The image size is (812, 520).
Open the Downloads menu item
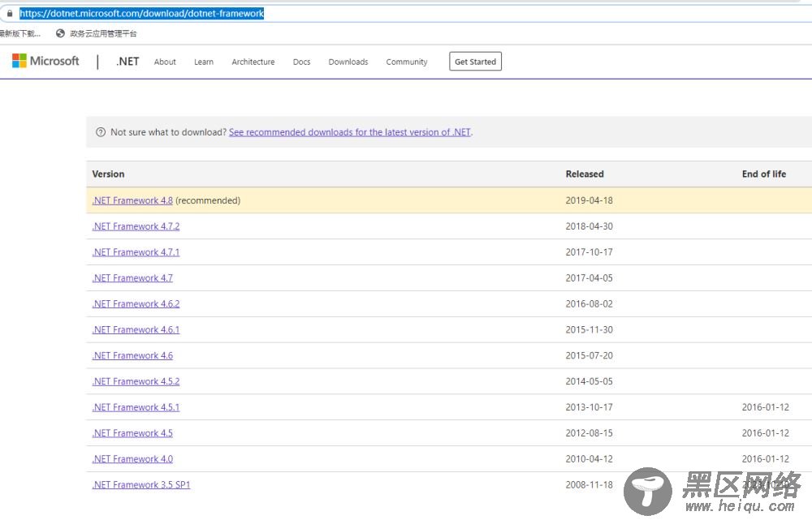click(348, 62)
